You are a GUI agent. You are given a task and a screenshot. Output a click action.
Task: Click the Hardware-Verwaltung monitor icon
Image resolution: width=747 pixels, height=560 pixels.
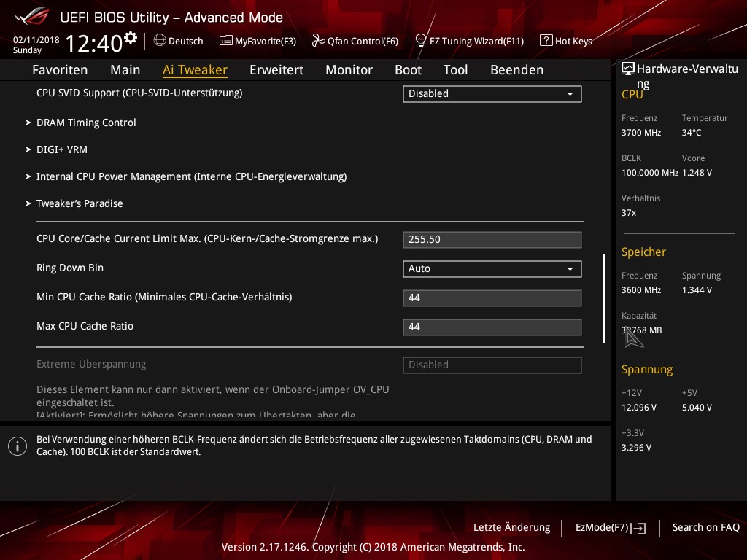628,69
